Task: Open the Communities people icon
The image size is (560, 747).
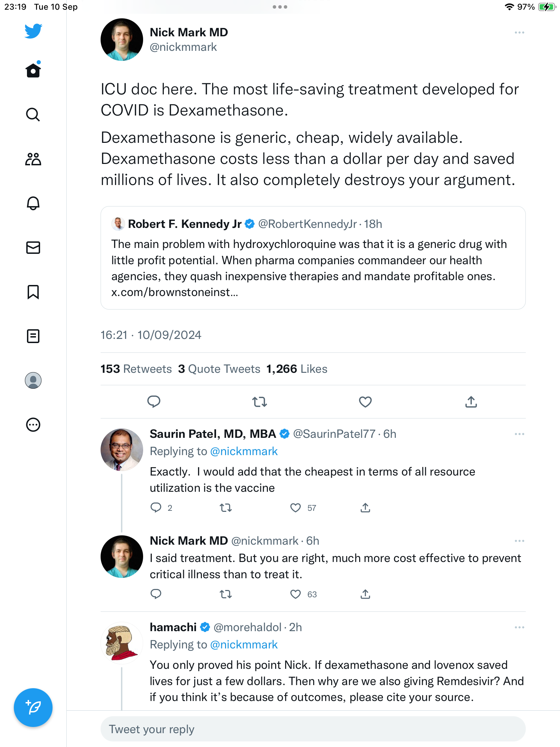Action: pos(33,159)
